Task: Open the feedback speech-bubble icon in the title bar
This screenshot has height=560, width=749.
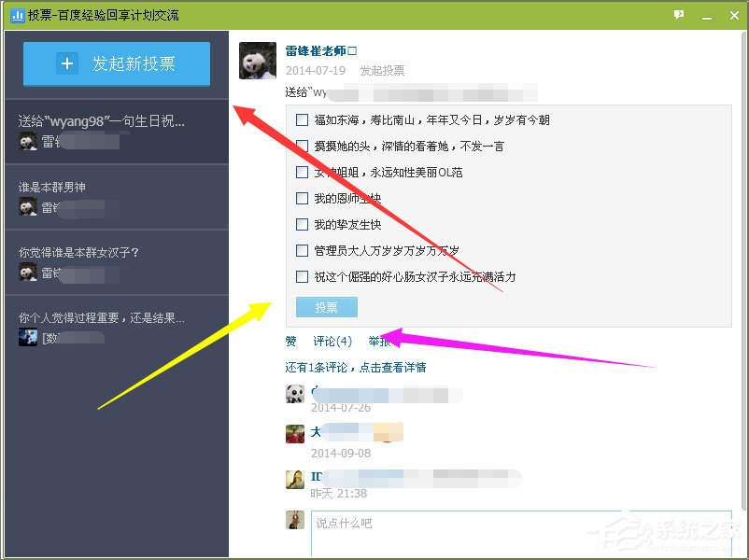Action: click(680, 15)
